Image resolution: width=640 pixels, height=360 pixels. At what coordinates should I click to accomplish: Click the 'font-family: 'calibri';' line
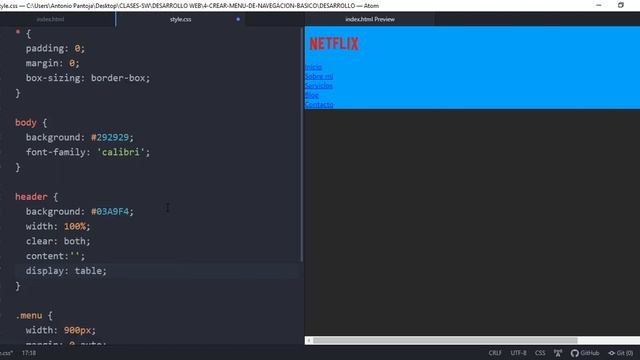[x=88, y=152]
